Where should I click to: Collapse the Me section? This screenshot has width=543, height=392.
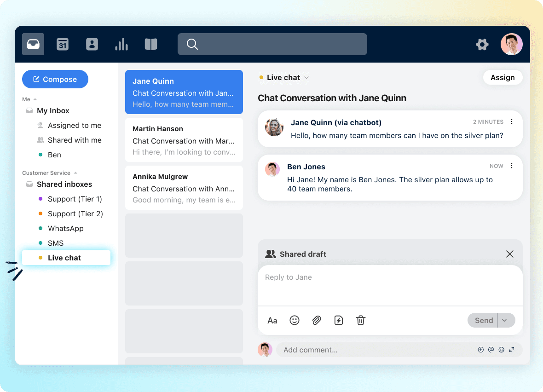pyautogui.click(x=35, y=99)
